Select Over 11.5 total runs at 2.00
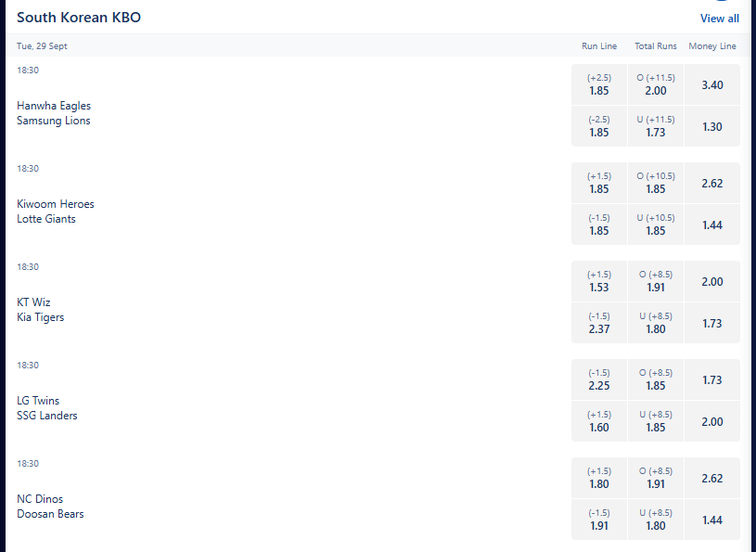Image resolution: width=756 pixels, height=552 pixels. [x=655, y=84]
